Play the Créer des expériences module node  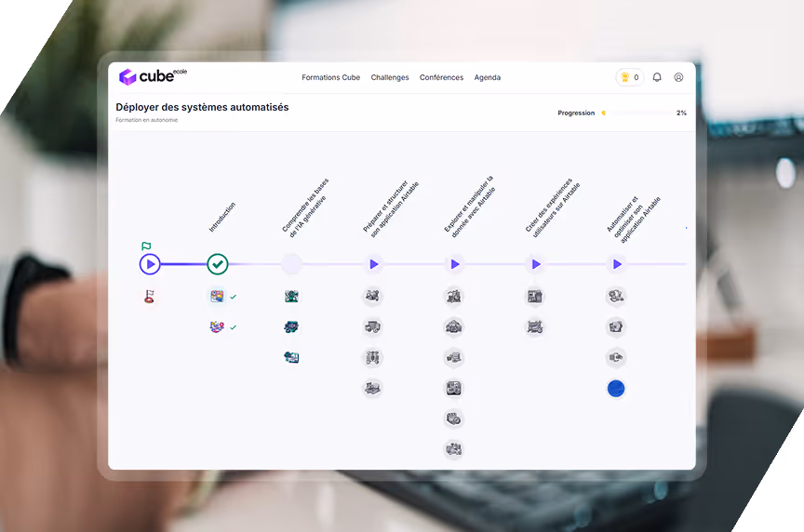(536, 264)
